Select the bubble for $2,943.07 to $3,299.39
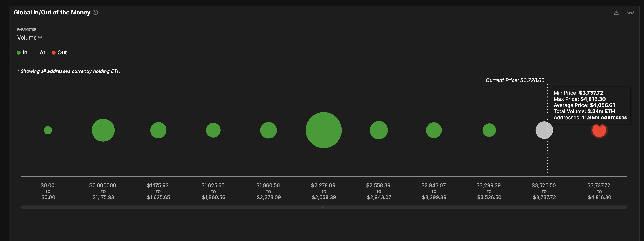 pos(434,130)
